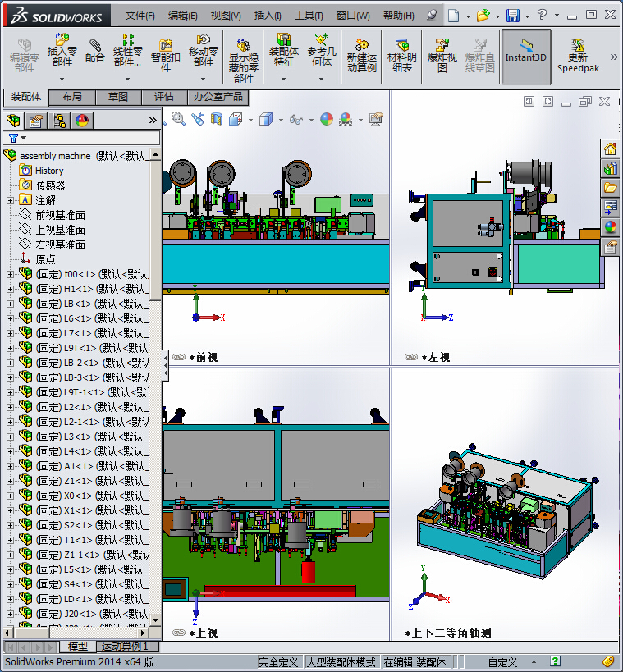Open the 视图(V) menu
The image size is (623, 672).
226,16
